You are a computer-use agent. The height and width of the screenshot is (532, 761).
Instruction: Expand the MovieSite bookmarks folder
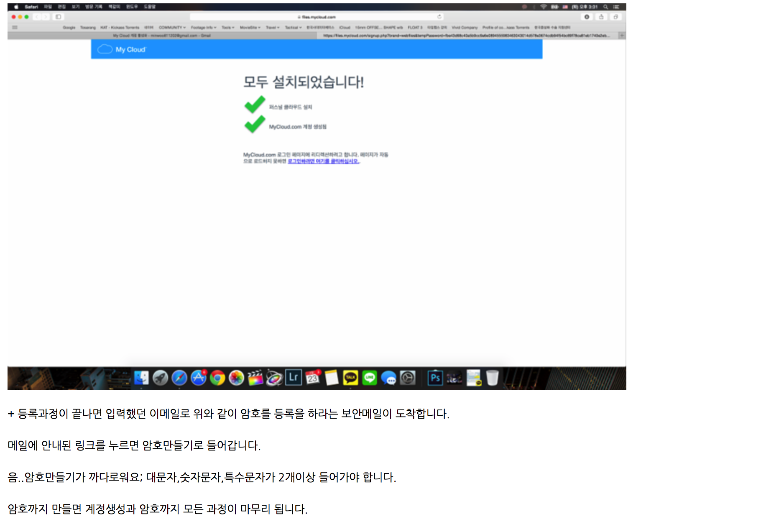point(250,28)
